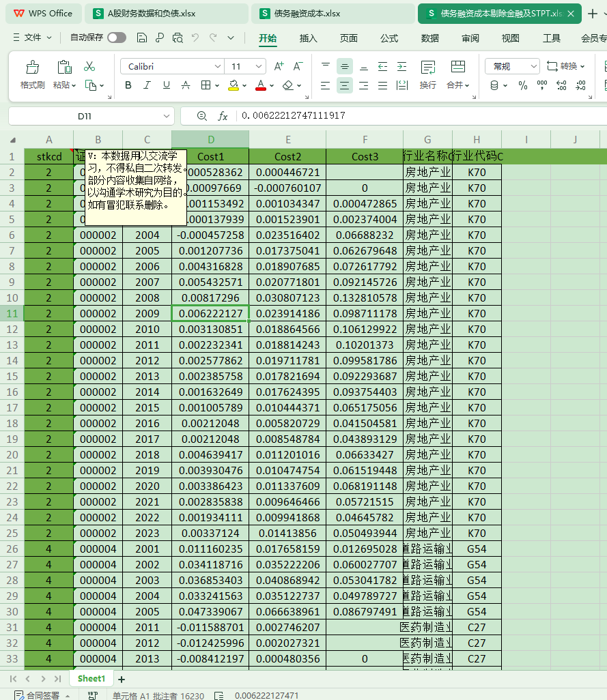Click the underline formatting icon
Image resolution: width=607 pixels, height=700 pixels.
coord(166,85)
